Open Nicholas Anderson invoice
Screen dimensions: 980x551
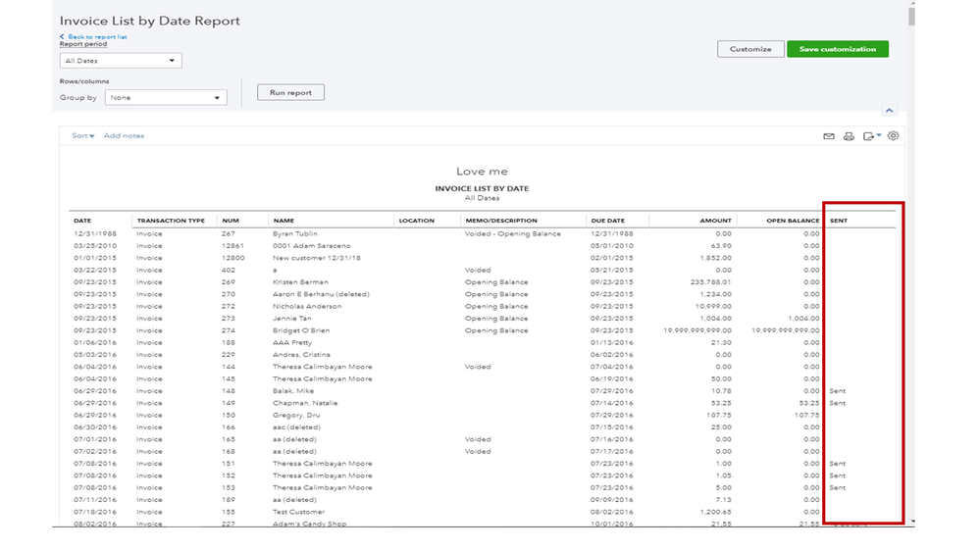[x=307, y=307]
